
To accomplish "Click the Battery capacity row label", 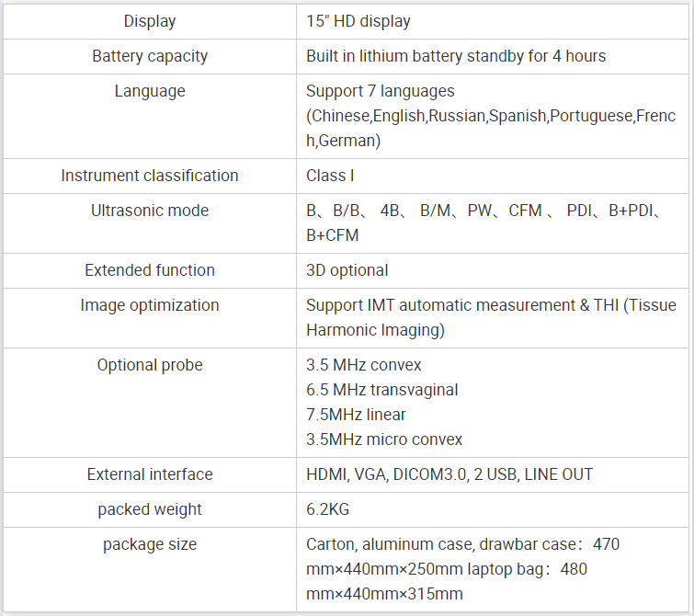I will (150, 56).
